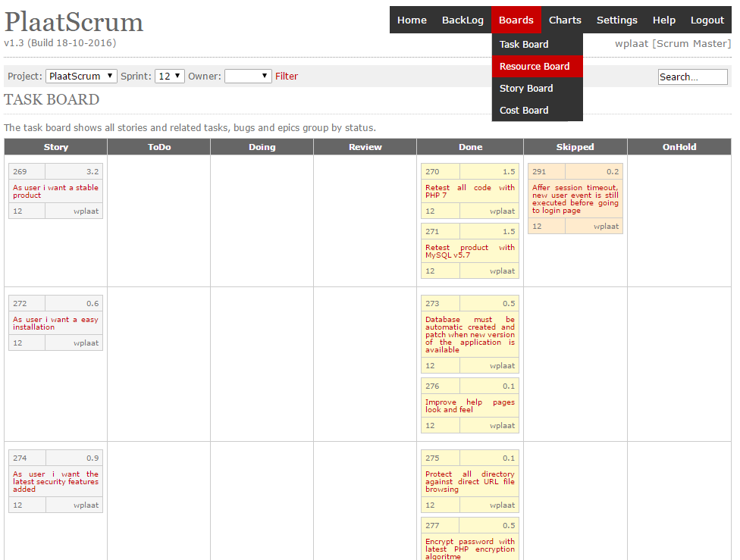The width and height of the screenshot is (740, 560).
Task: Open the Home menu item
Action: 412,20
